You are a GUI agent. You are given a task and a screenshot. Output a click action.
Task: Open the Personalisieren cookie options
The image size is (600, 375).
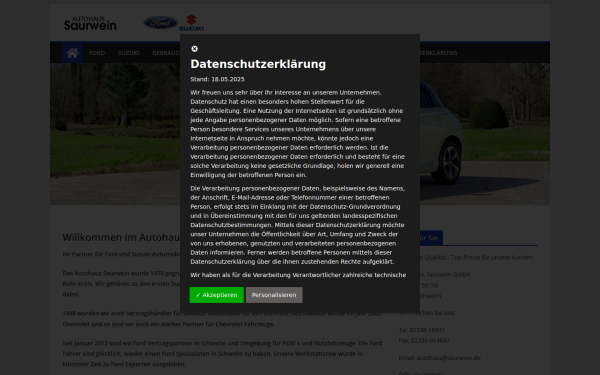(274, 295)
